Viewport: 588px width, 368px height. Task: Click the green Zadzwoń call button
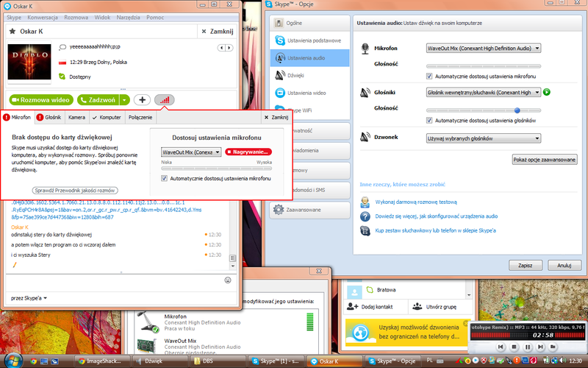(98, 100)
